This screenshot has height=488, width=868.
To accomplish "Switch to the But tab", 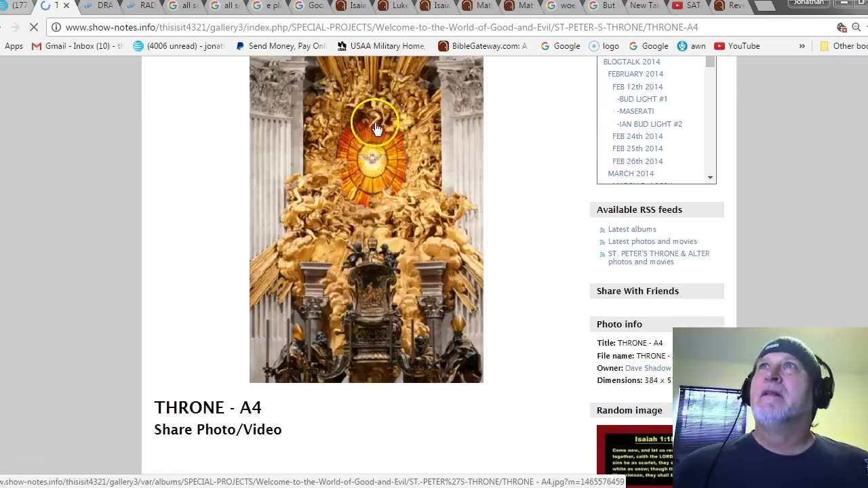I will pyautogui.click(x=604, y=5).
